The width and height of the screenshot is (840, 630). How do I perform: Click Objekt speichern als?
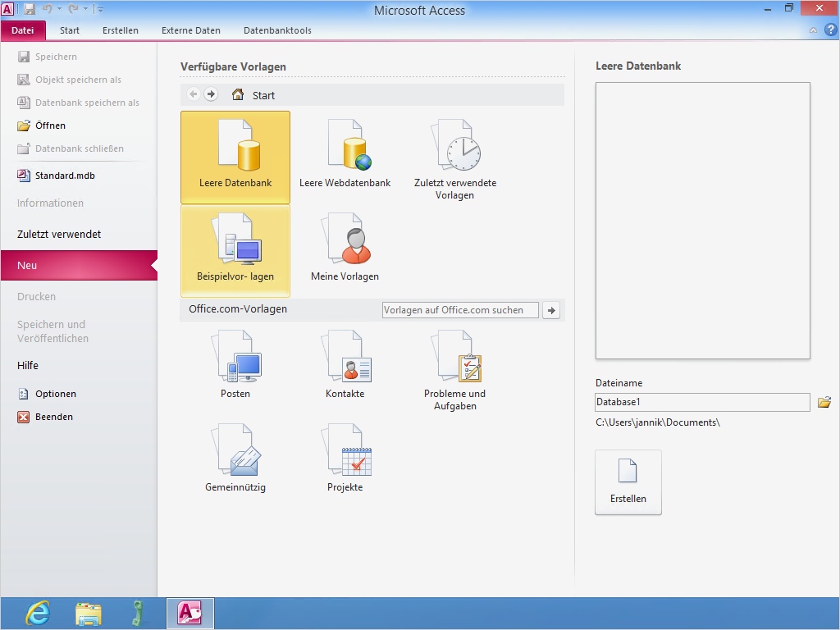click(x=69, y=80)
